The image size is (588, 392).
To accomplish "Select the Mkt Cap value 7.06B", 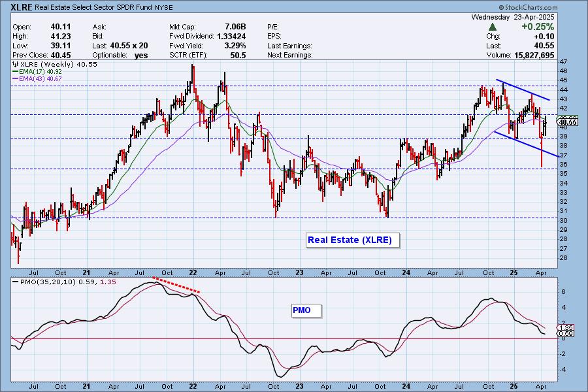I will click(x=235, y=27).
